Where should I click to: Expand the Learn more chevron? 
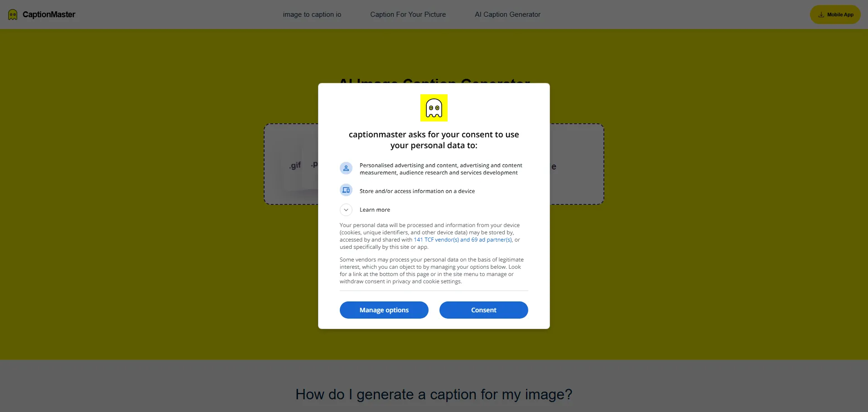[x=346, y=210]
